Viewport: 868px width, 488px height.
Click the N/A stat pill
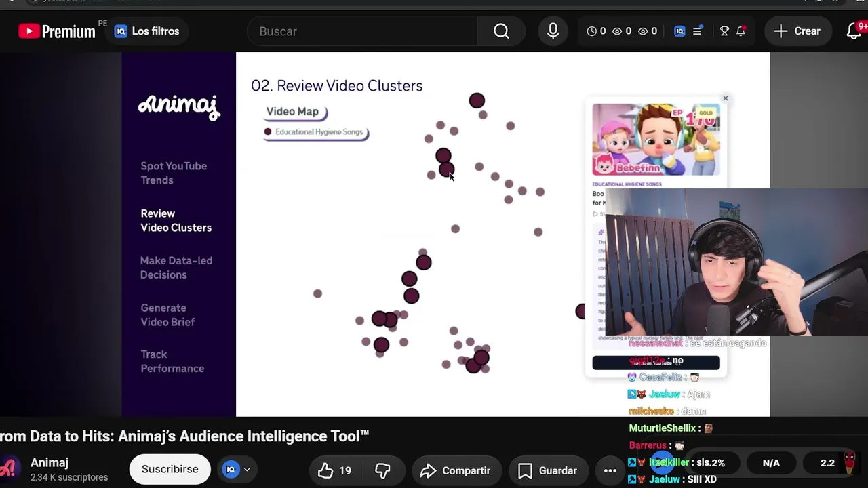click(x=771, y=463)
